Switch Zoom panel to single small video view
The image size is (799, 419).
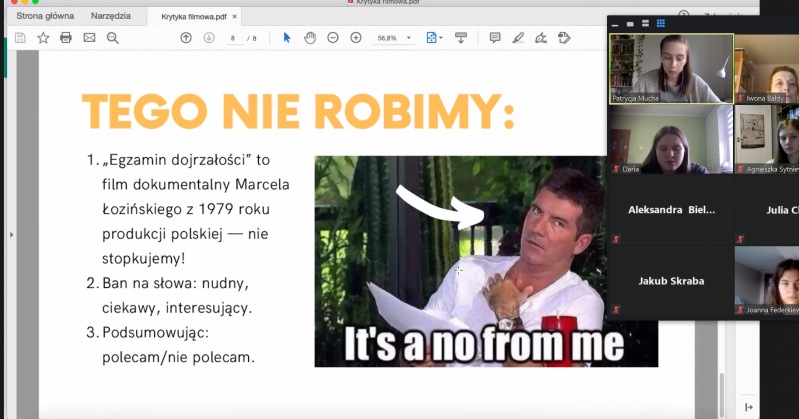[x=630, y=23]
